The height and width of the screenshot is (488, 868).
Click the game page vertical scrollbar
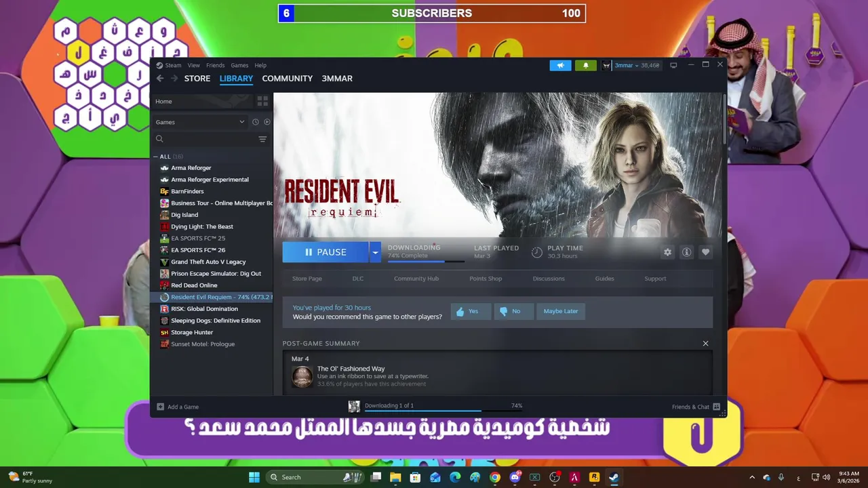[x=725, y=119]
